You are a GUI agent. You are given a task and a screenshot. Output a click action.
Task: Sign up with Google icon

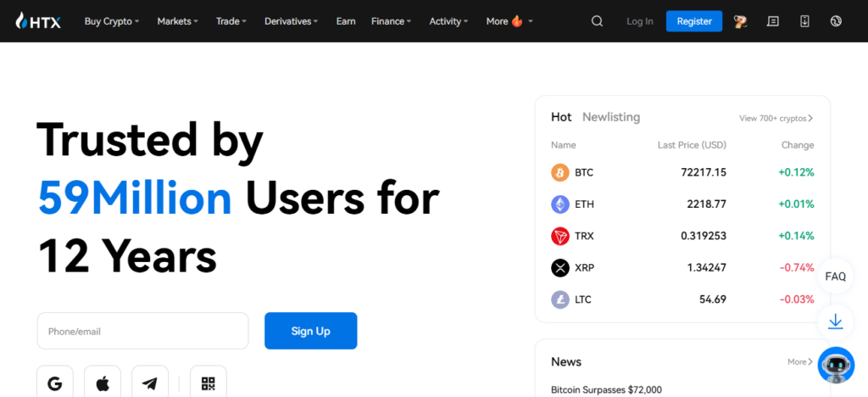pos(55,383)
